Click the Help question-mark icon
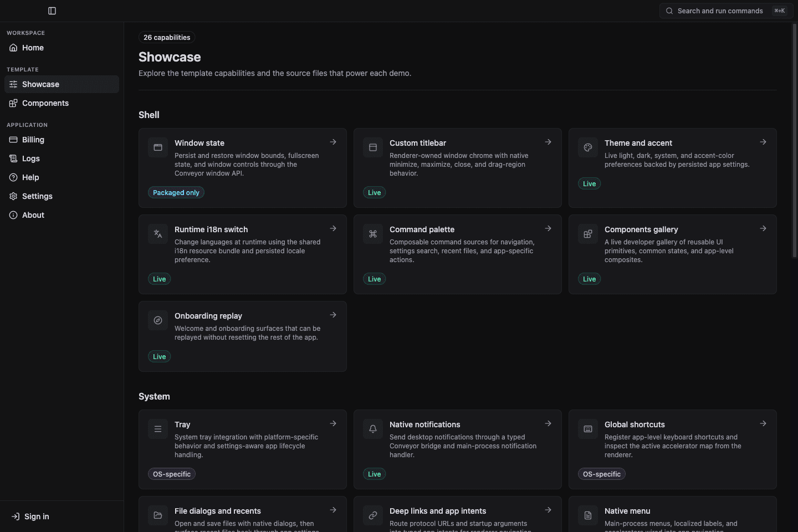This screenshot has width=798, height=532. [x=13, y=177]
